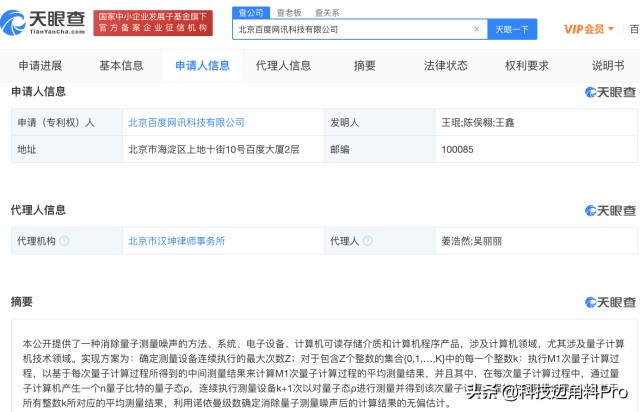Click the red 国家中小企业发展子基金 banner
Viewport: 640px width, 412px height.
[153, 23]
